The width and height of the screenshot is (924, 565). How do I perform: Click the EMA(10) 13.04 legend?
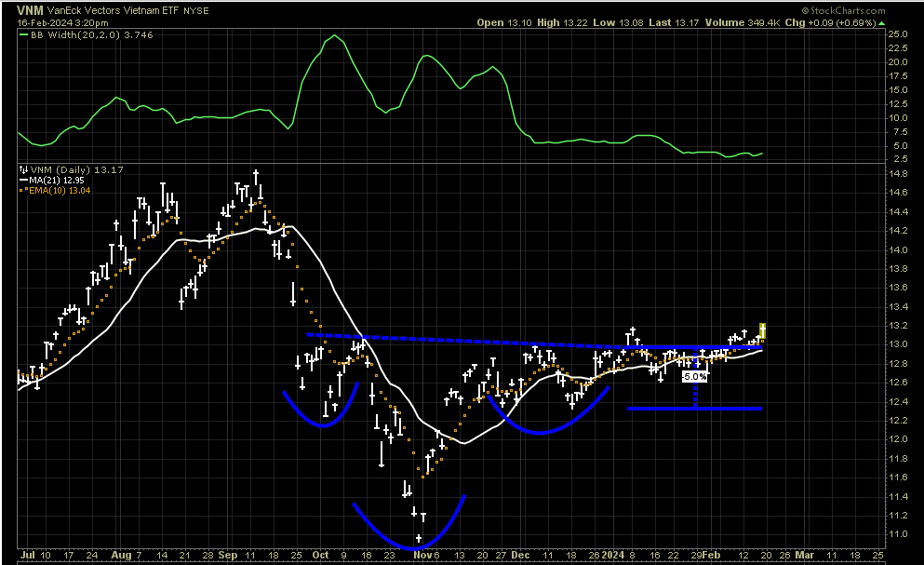[x=59, y=190]
